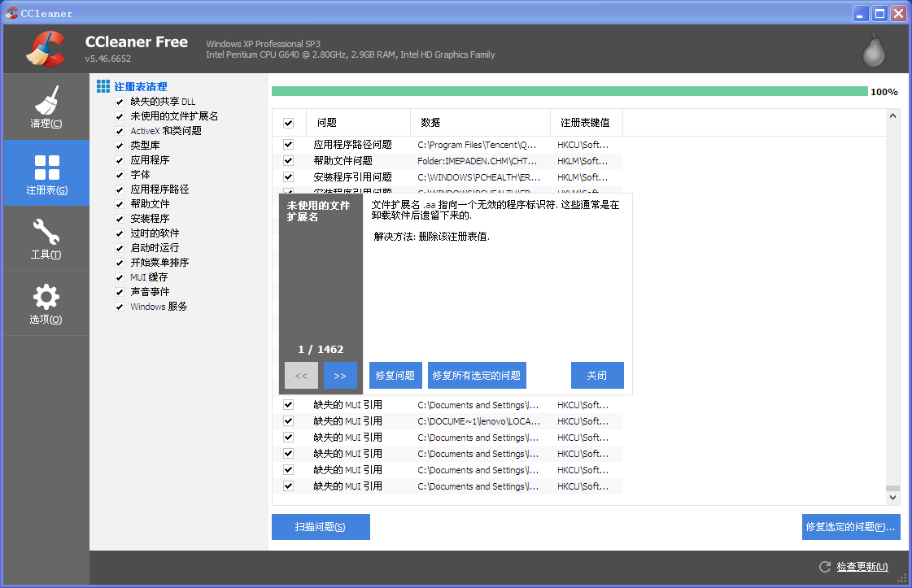Screen dimensions: 912x588
Task: Toggle the 应用程序 checkbox
Action: 120,160
